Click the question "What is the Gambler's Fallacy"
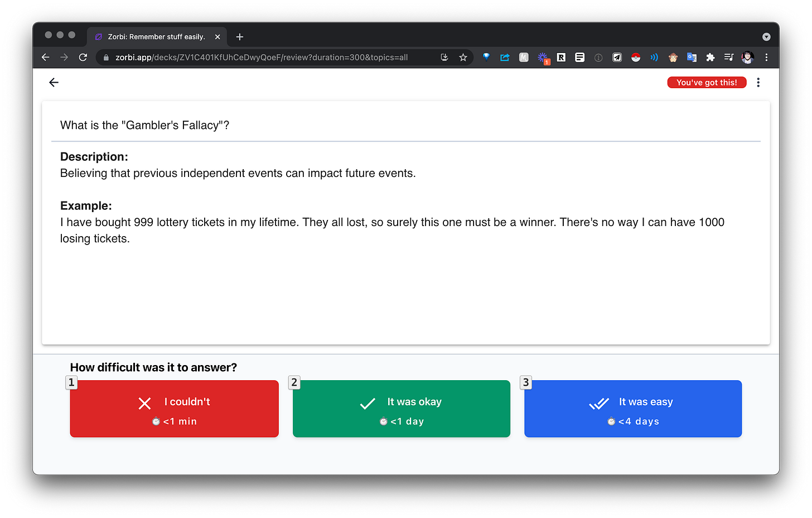This screenshot has width=812, height=518. point(144,125)
